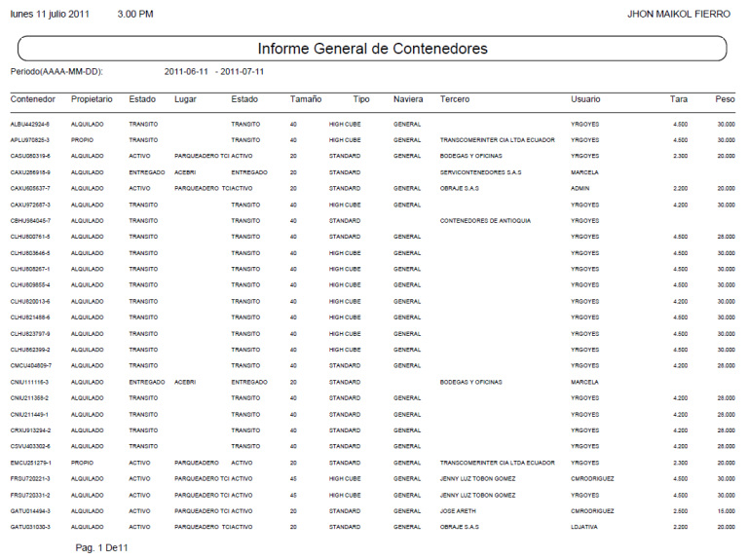
Task: Click the LDJATIVA usuario cell
Action: click(587, 526)
